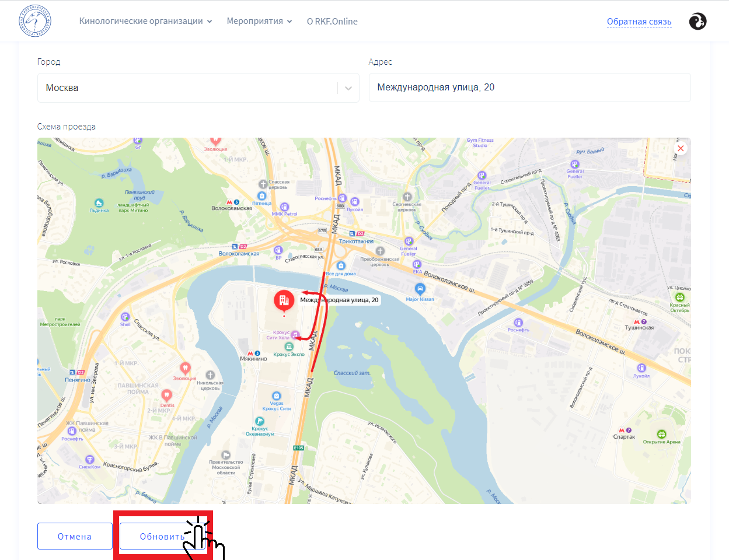Open the Город dropdown chevron
Viewport: 729px width, 560px height.
tap(348, 88)
